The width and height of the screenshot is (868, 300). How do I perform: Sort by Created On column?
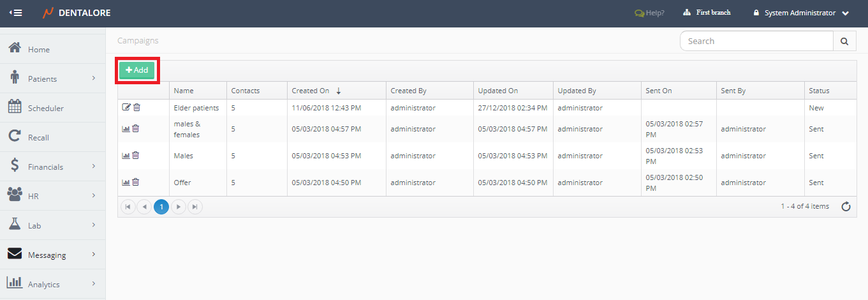[311, 91]
